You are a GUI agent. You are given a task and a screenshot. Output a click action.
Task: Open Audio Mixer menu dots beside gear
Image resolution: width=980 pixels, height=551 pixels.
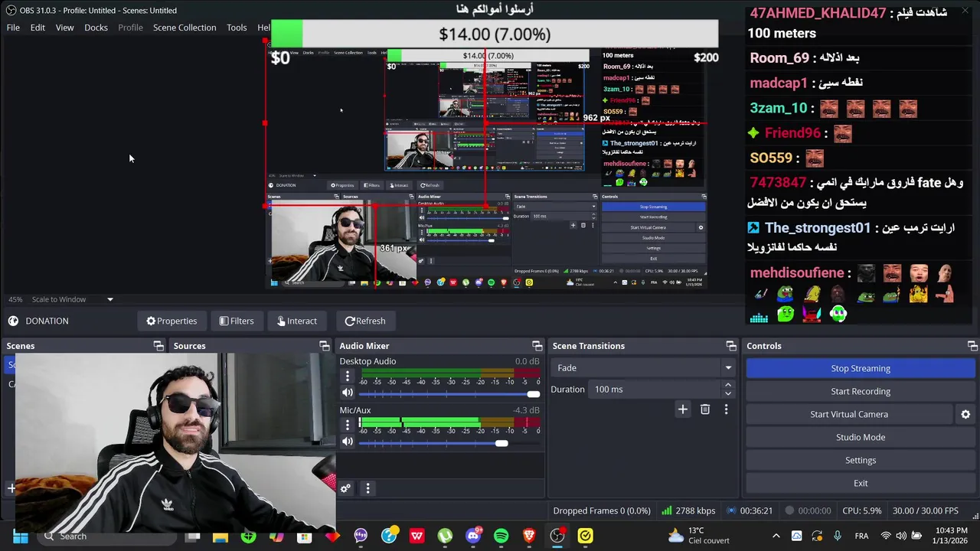pos(367,488)
